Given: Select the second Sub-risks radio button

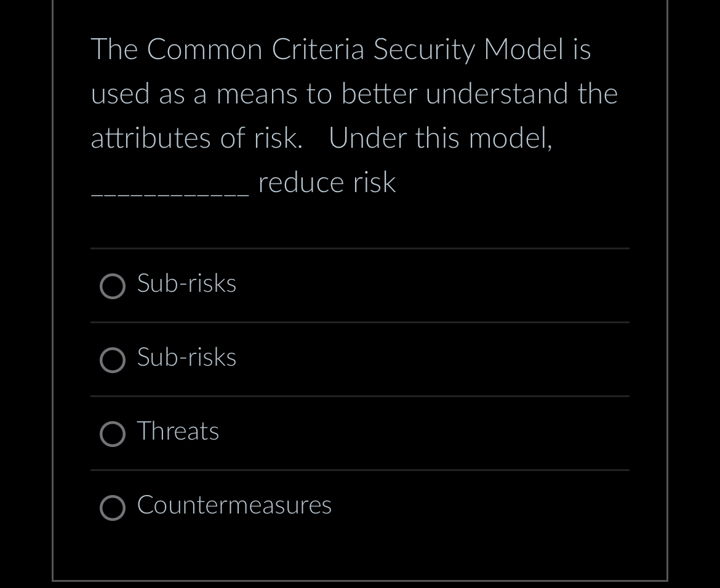Looking at the screenshot, I should click(113, 360).
